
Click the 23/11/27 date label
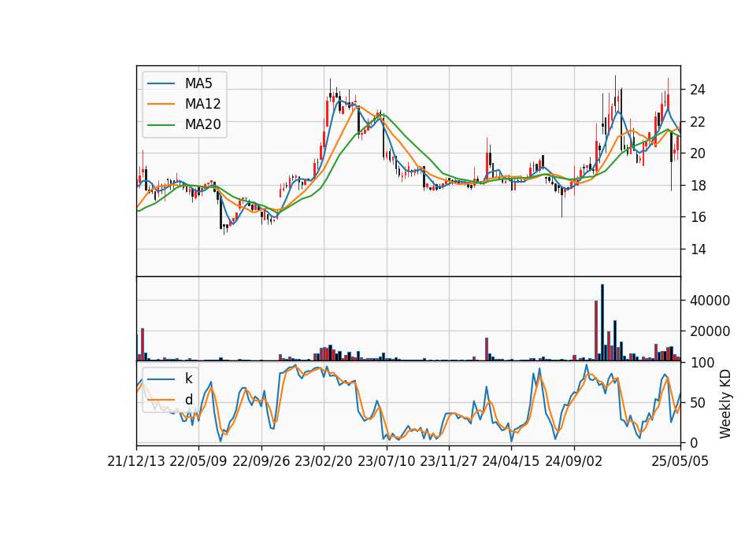(449, 462)
